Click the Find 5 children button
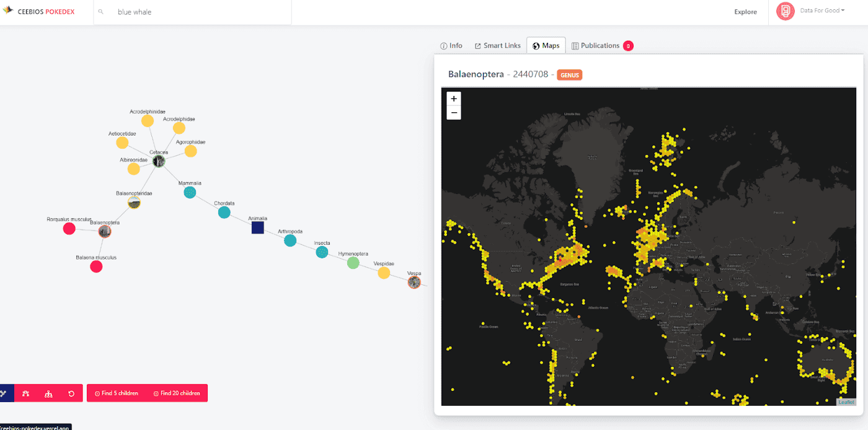868x430 pixels. point(116,393)
